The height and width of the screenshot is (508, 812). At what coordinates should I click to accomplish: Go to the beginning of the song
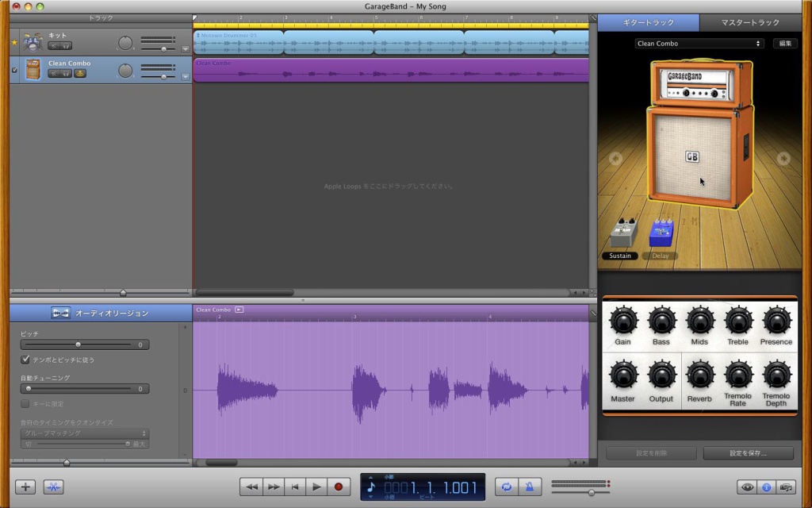tap(295, 487)
